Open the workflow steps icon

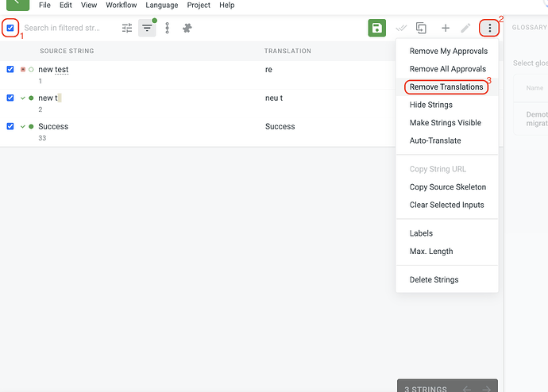tap(168, 28)
